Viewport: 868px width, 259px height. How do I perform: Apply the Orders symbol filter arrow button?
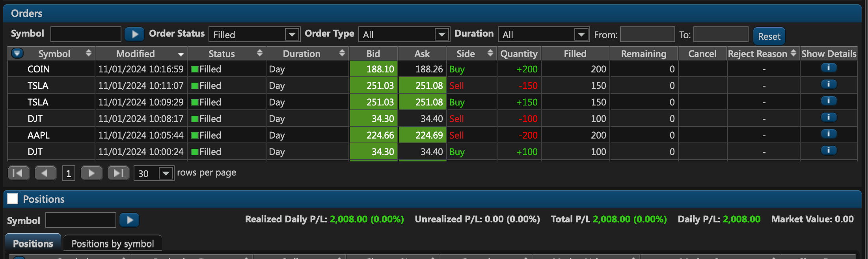[x=134, y=34]
